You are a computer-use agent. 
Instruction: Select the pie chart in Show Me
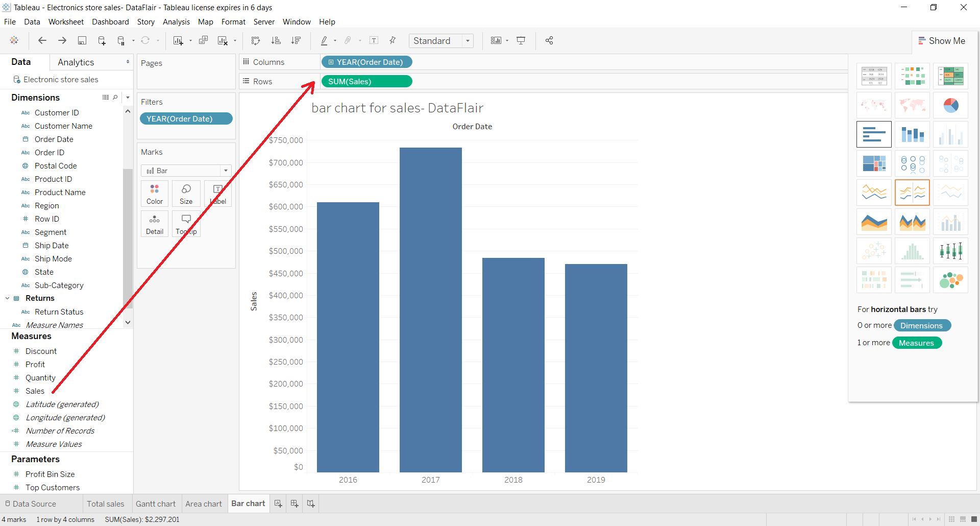coord(950,105)
